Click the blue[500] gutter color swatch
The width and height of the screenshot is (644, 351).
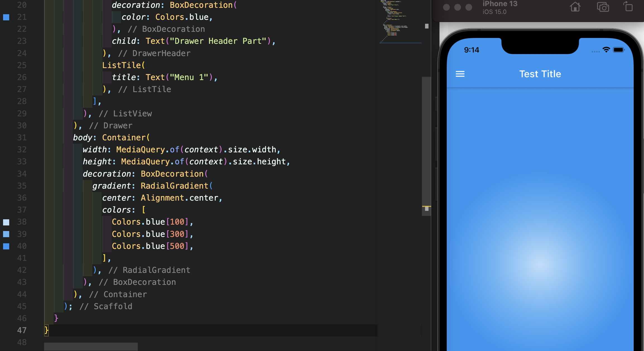click(x=6, y=246)
